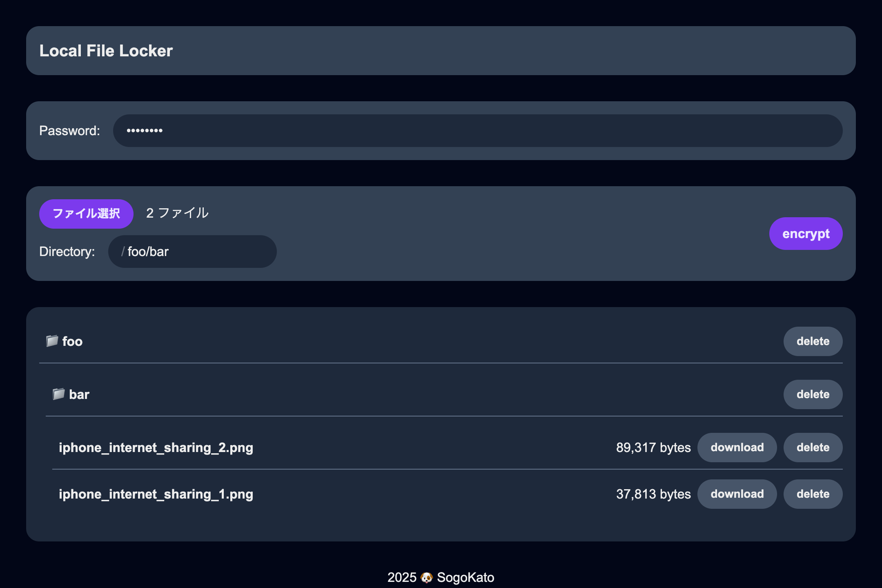The image size is (882, 588).
Task: Download iphone_internet_sharing_1.png
Action: (737, 494)
